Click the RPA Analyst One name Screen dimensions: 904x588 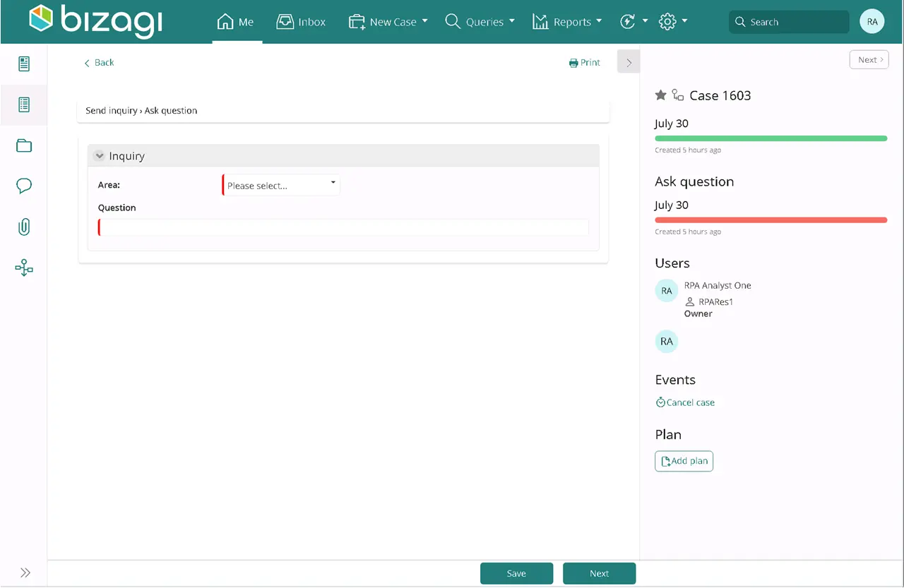coord(718,286)
